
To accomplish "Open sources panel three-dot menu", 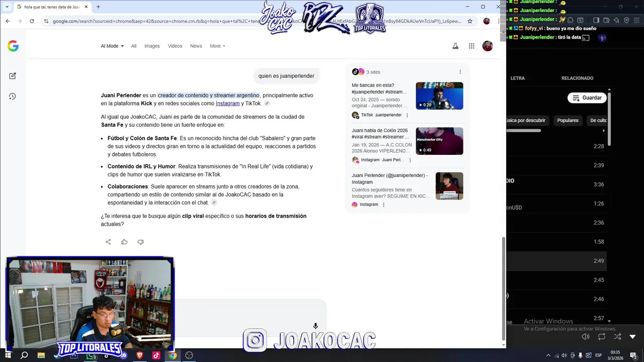I will pyautogui.click(x=460, y=72).
